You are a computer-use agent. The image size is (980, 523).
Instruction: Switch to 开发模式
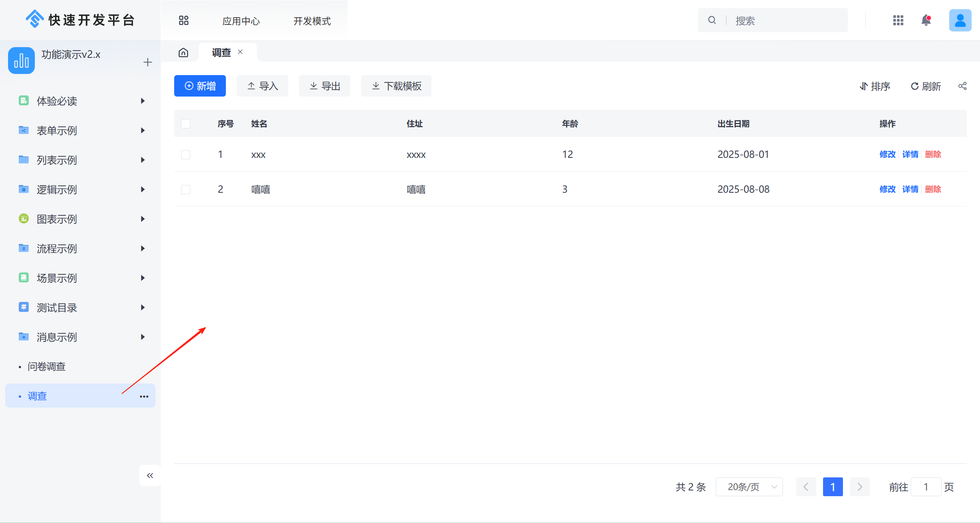pos(312,21)
